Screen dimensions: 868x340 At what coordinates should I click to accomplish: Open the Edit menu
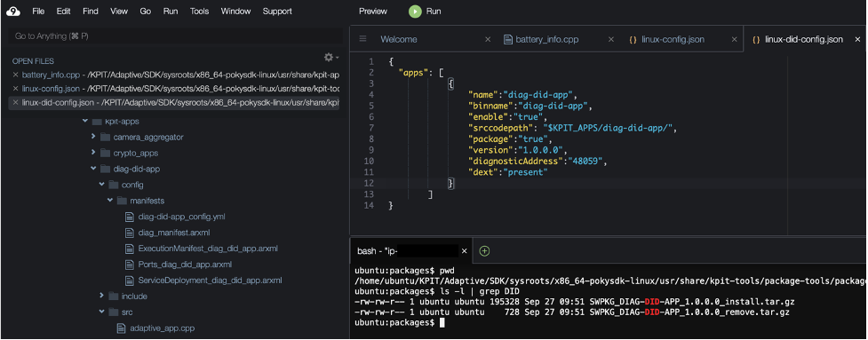tap(64, 11)
